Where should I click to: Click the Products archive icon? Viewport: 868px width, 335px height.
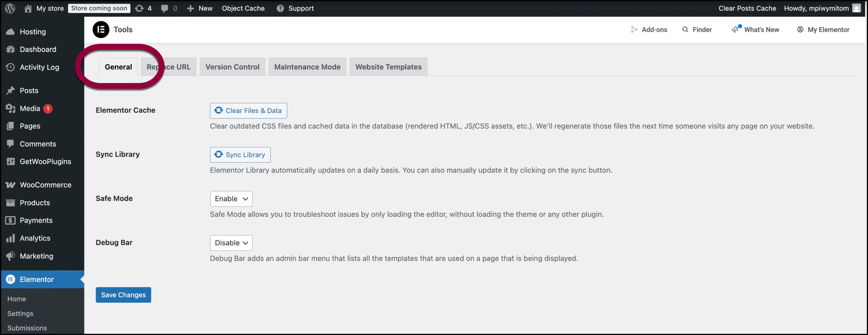tap(11, 203)
